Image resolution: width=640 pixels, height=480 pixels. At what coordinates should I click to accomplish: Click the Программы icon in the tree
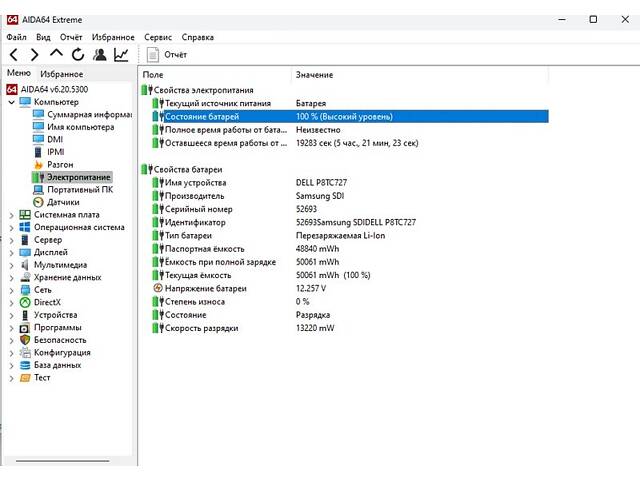[x=25, y=328]
